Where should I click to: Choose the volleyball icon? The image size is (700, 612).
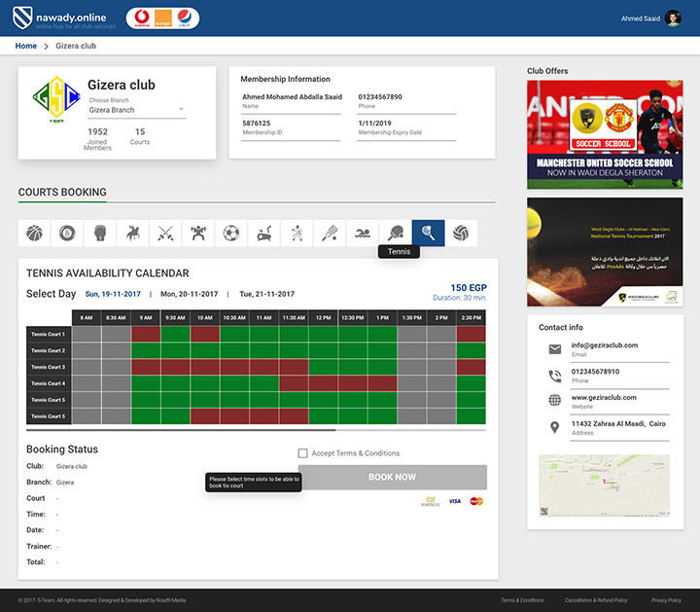click(x=461, y=234)
